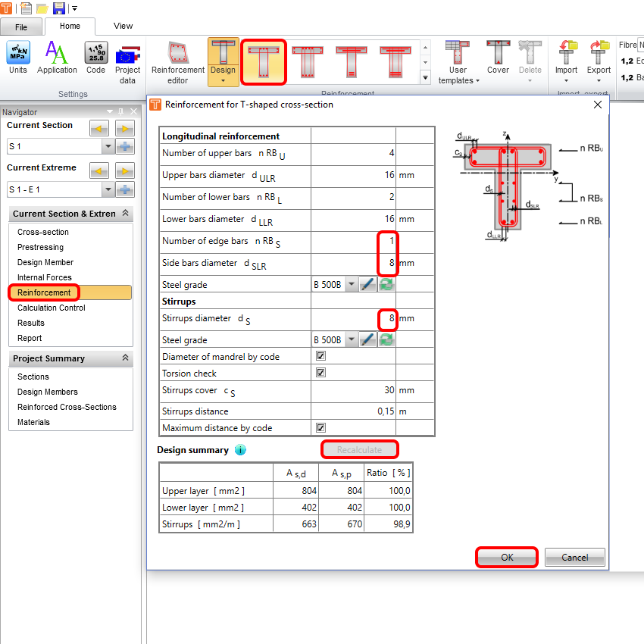
Task: Collapse the Project Summary panel
Action: click(x=125, y=358)
